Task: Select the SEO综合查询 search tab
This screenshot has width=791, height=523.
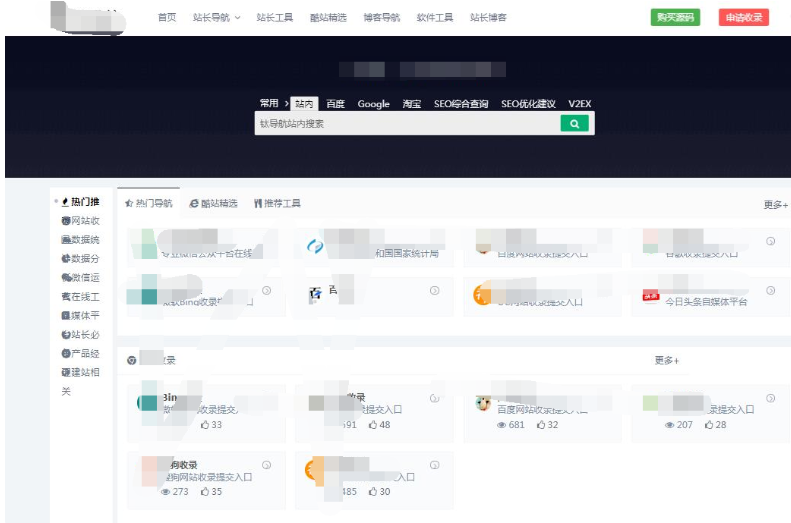Action: pos(461,104)
